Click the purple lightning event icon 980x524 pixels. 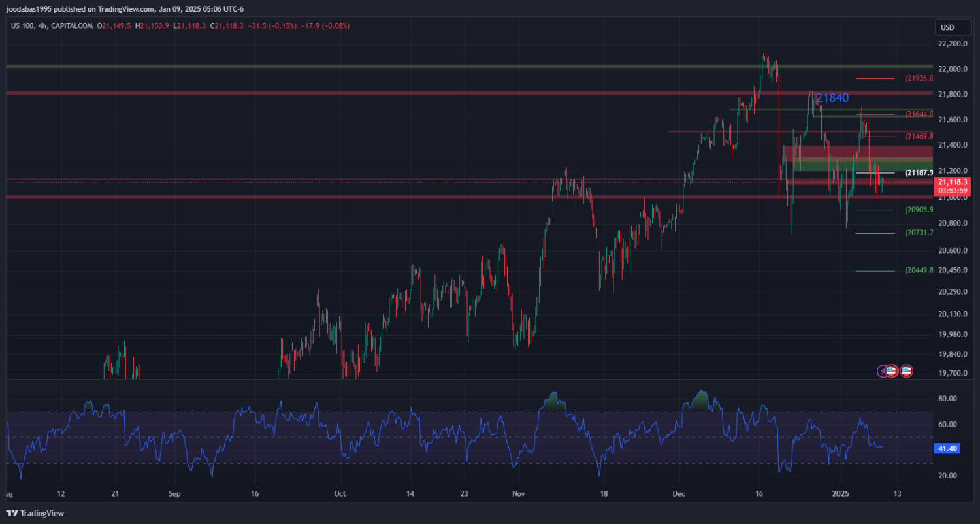882,371
